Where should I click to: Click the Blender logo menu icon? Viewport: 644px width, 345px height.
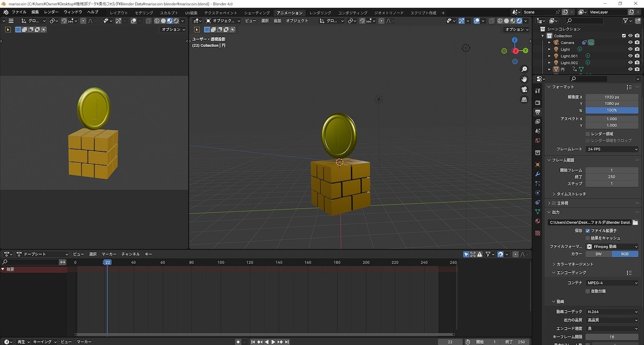click(x=5, y=12)
